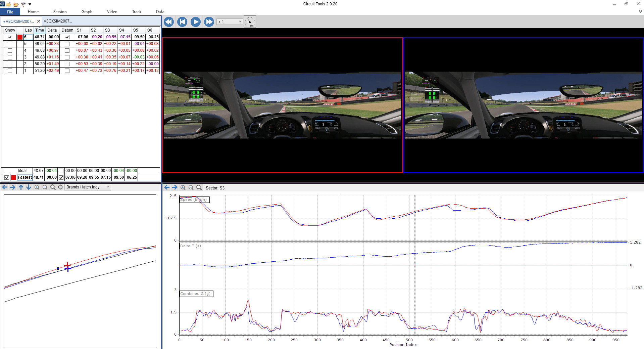Click the circuit overview icon in map toolbar

click(x=60, y=187)
